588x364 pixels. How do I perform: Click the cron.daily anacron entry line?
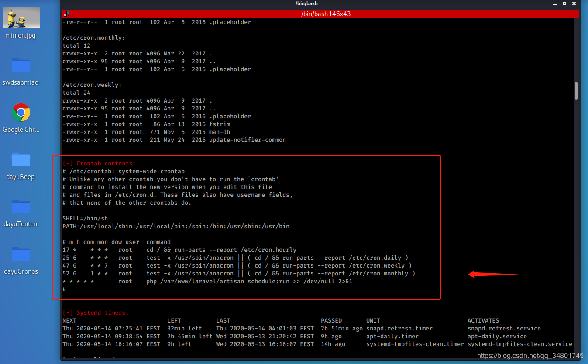235,258
